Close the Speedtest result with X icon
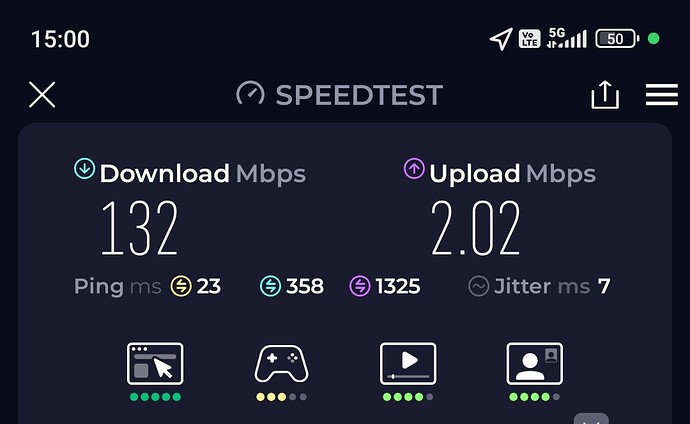 coord(42,95)
